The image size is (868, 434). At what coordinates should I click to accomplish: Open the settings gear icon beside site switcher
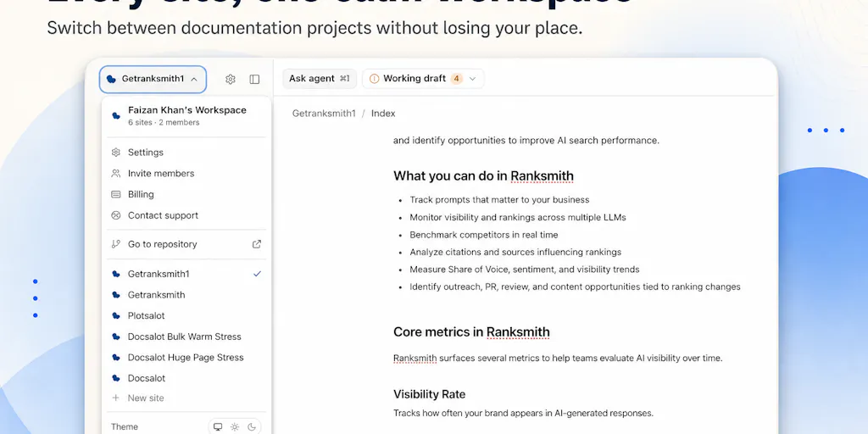pos(231,79)
